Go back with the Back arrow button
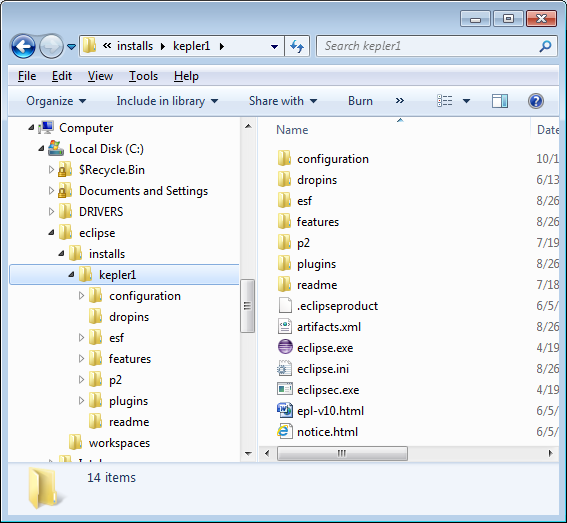This screenshot has width=567, height=523. (x=24, y=46)
